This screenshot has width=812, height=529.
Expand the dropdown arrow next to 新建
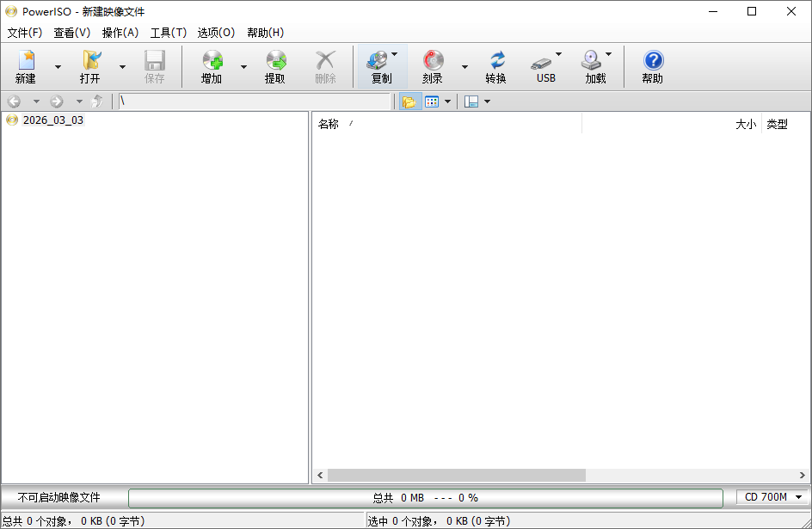click(x=58, y=67)
